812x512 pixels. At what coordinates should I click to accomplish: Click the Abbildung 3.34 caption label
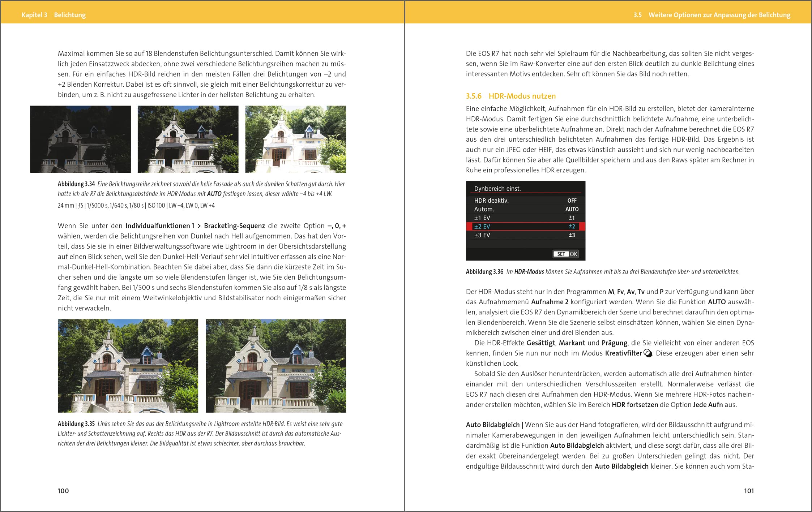pyautogui.click(x=76, y=184)
